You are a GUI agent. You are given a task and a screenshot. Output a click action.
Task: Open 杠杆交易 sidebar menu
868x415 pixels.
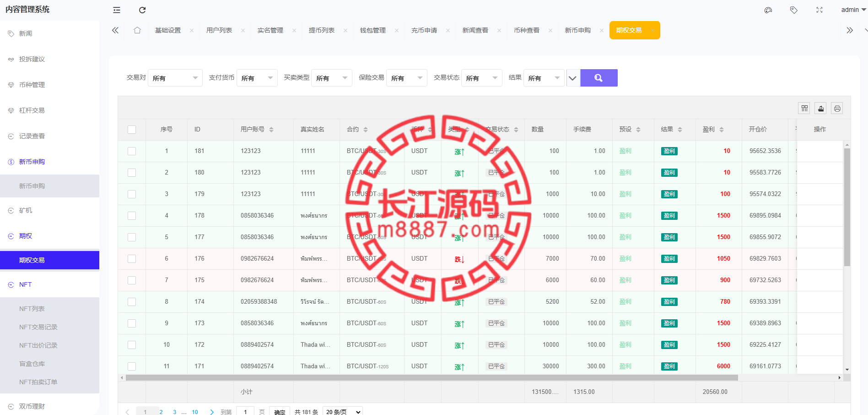click(49, 110)
